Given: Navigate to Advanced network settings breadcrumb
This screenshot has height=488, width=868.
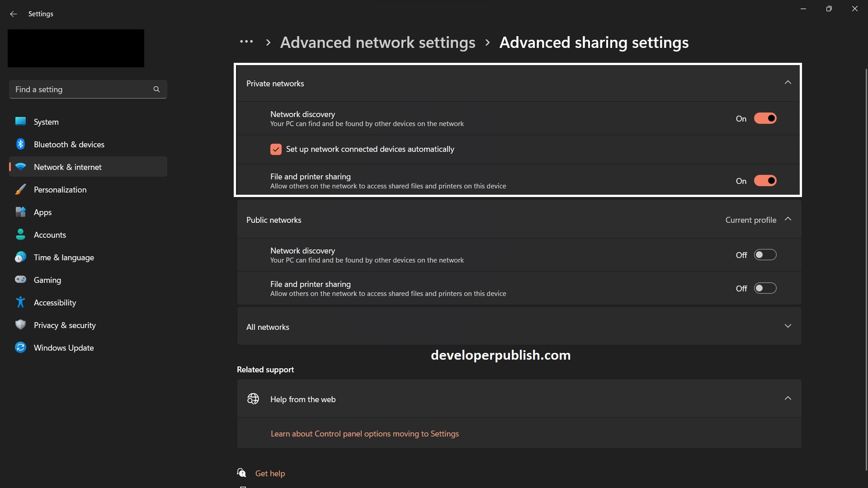Looking at the screenshot, I should click(378, 42).
